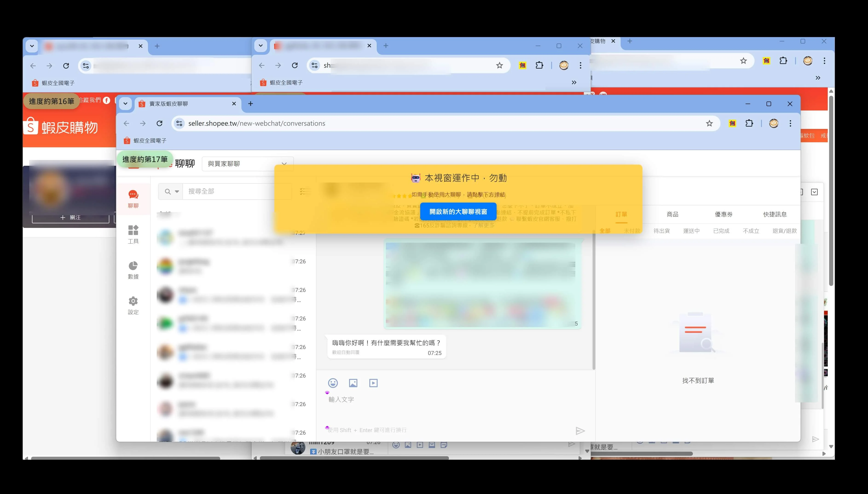The height and width of the screenshot is (494, 868).
Task: Click the send arrow icon in chat input
Action: pos(580,431)
